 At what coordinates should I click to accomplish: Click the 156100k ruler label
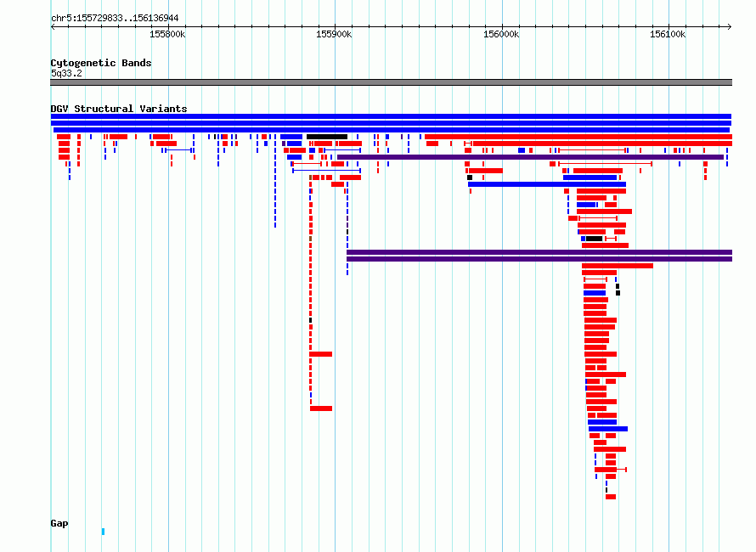pos(668,34)
